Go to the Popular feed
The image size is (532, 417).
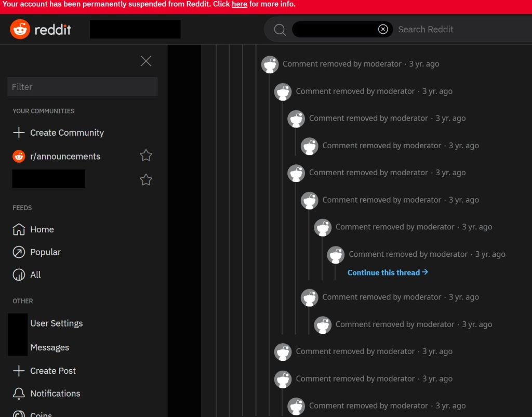[46, 252]
